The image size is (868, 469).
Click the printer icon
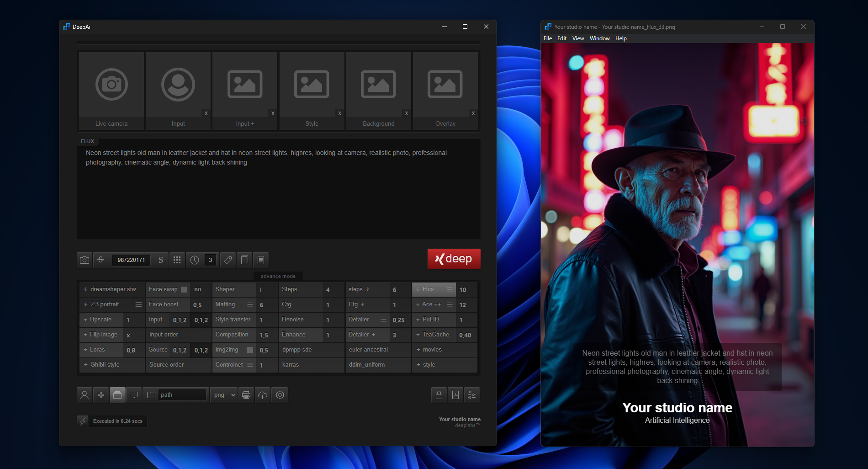point(246,395)
